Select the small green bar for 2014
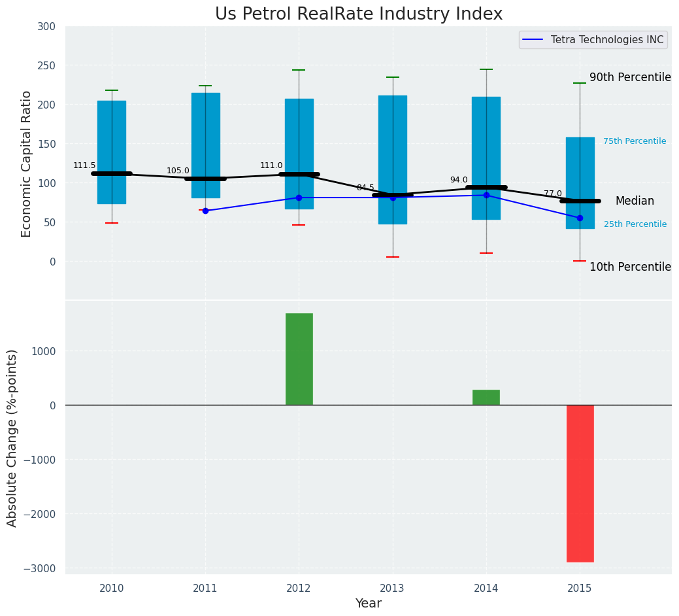 486,398
